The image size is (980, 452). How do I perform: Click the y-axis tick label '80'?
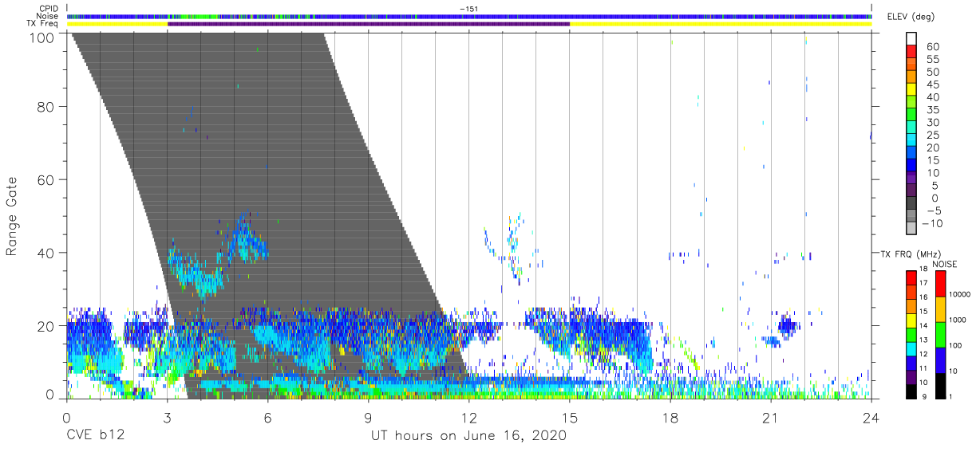coord(46,106)
